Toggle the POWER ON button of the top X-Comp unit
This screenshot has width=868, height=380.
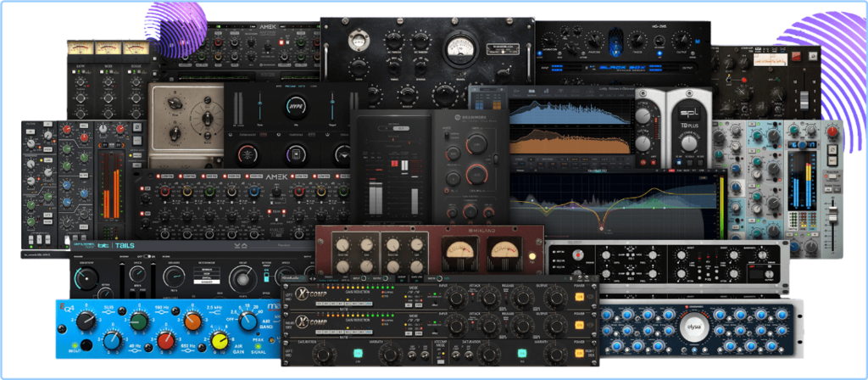(x=579, y=297)
